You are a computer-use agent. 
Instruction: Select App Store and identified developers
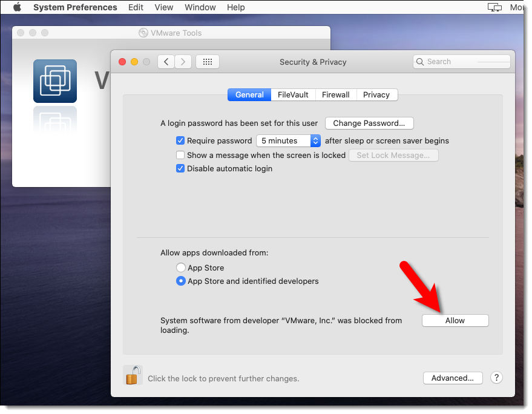click(x=181, y=281)
